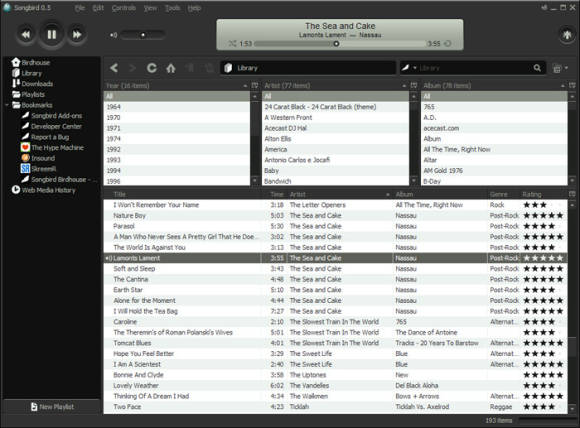Adjust the volume slider knob
The width and height of the screenshot is (580, 428).
(143, 35)
